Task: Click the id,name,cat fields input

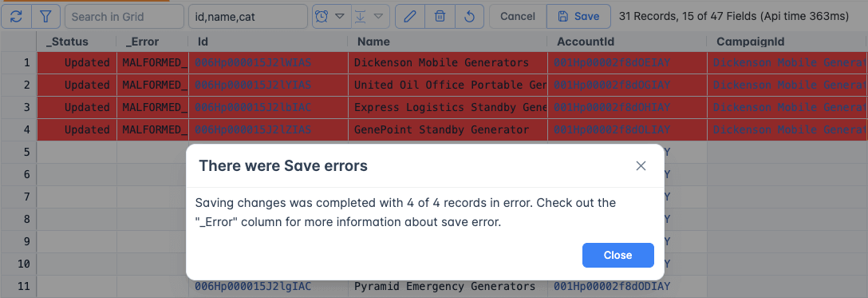Action: pyautogui.click(x=248, y=17)
